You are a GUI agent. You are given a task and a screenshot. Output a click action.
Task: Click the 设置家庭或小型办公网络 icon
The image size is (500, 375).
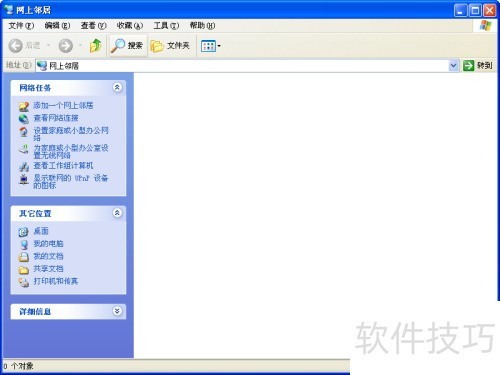click(24, 132)
